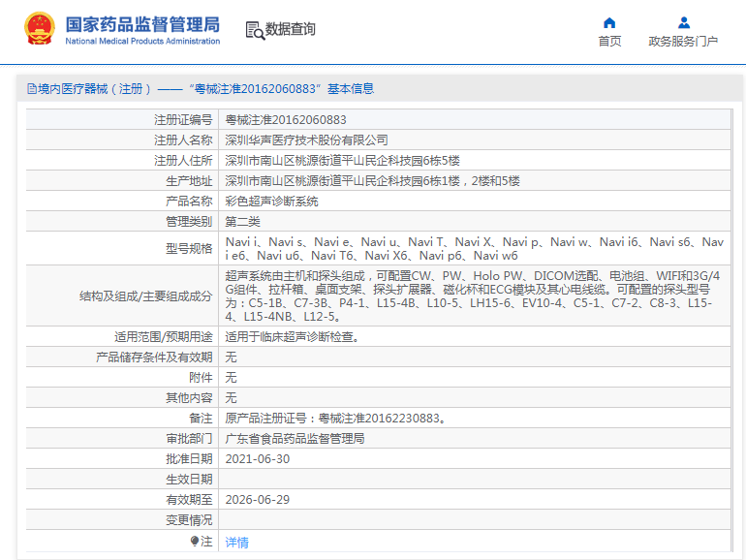The width and height of the screenshot is (746, 560).
Task: Click the 无 value for 产品储存条件及有效期
Action: pyautogui.click(x=231, y=358)
